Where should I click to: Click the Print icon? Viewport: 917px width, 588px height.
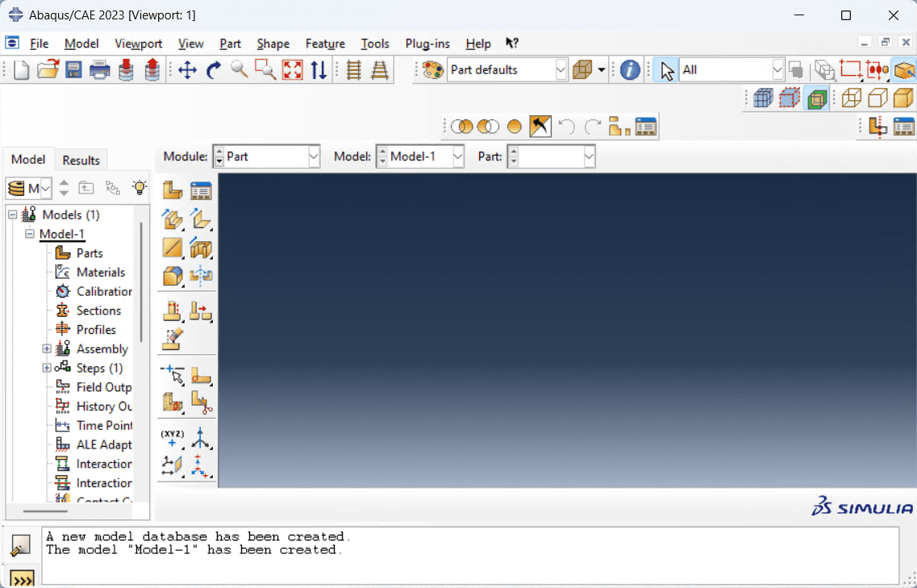tap(100, 70)
